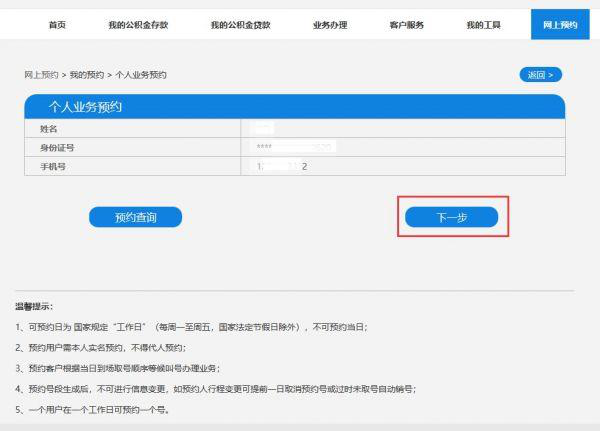This screenshot has height=431, width=600.
Task: Click the masked 身份证号 value
Action: (x=294, y=147)
